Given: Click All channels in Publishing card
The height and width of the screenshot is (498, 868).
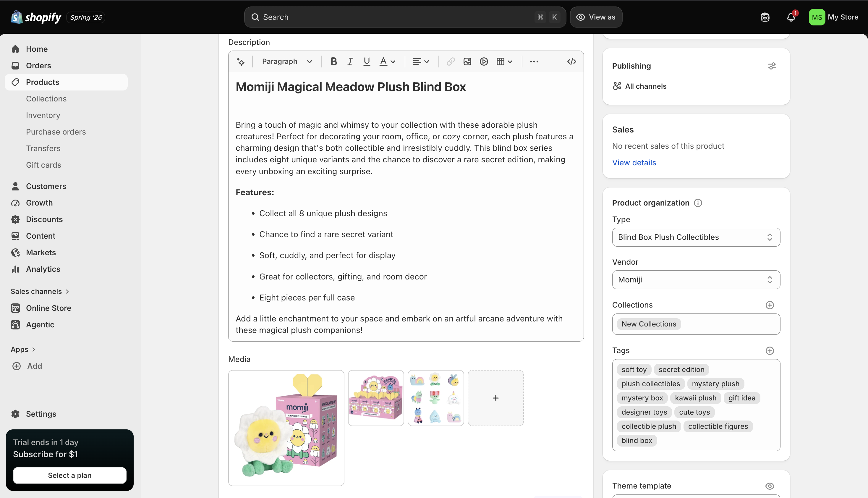Looking at the screenshot, I should (x=640, y=86).
